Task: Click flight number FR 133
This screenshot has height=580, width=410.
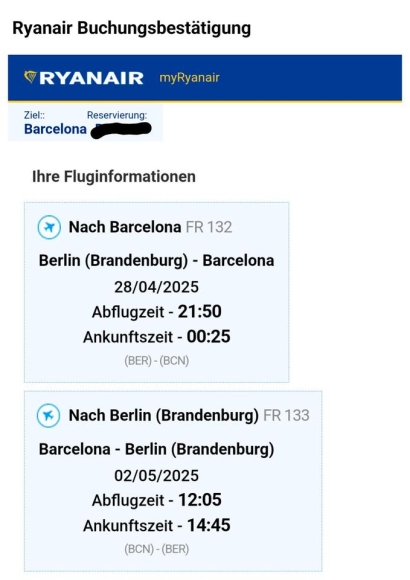Action: [x=286, y=415]
